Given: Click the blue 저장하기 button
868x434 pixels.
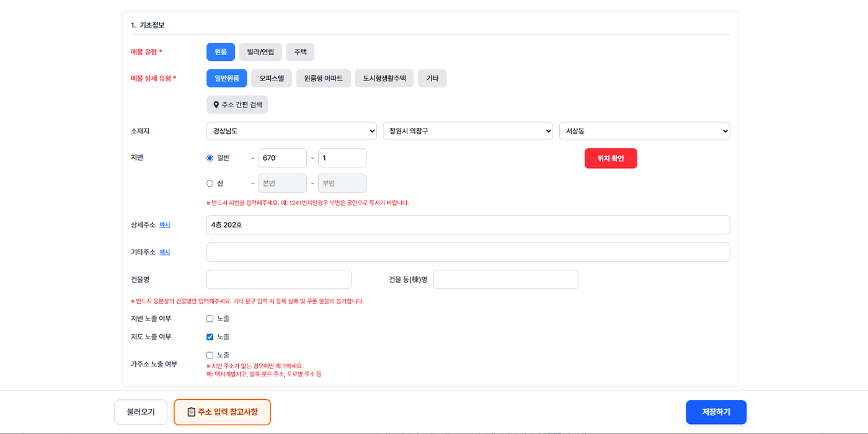Looking at the screenshot, I should click(715, 412).
